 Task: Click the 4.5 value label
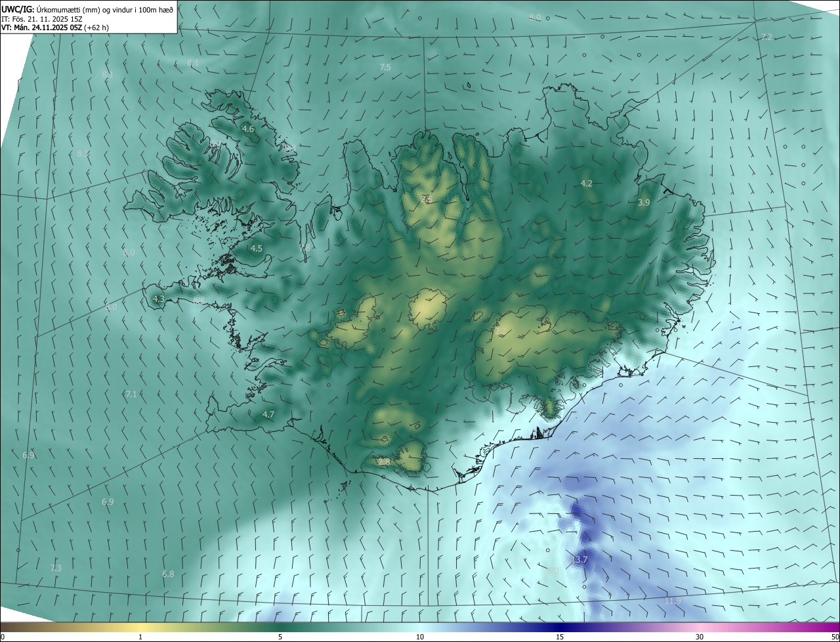pos(257,248)
